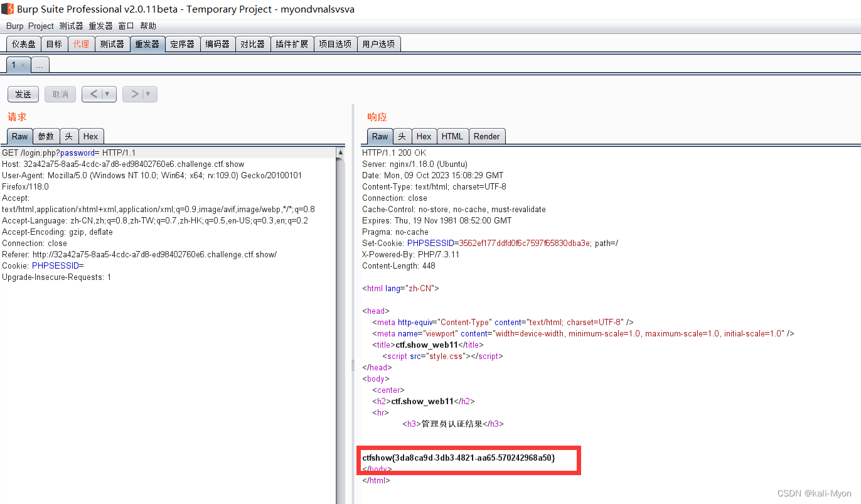861x504 pixels.
Task: Click the 发送 button to send the request
Action: [23, 94]
